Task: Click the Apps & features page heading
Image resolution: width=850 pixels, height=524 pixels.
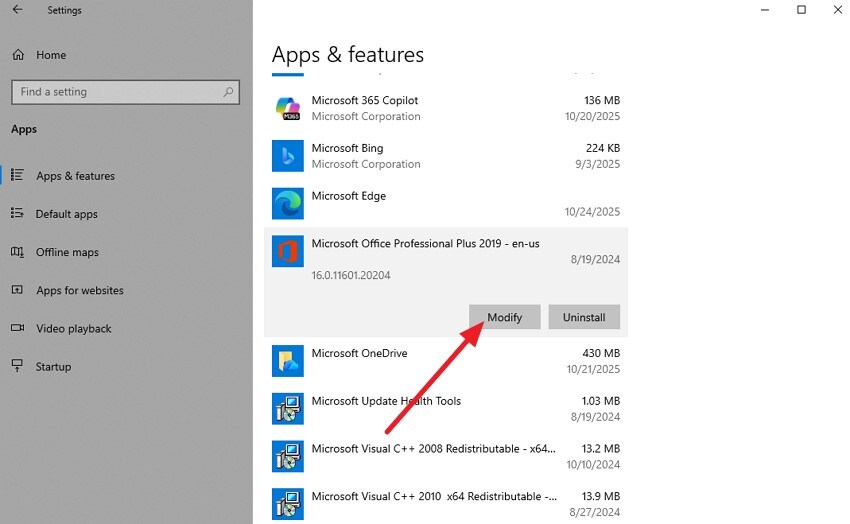Action: [347, 55]
